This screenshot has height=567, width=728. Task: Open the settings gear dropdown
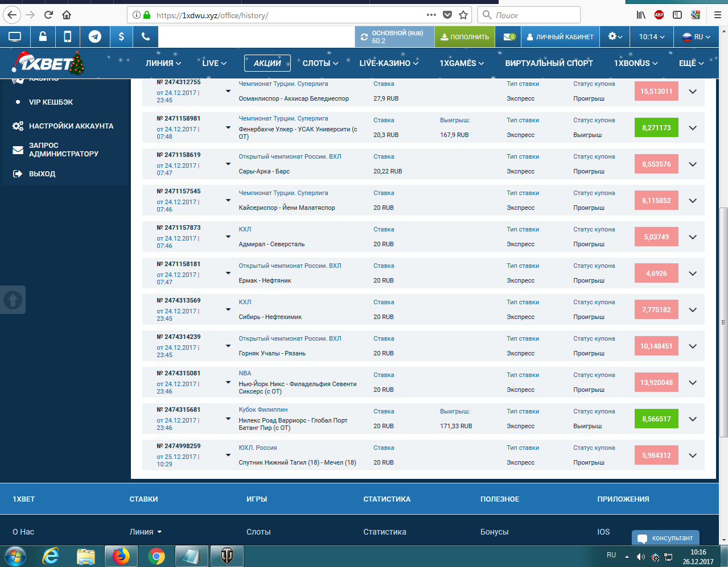point(615,37)
